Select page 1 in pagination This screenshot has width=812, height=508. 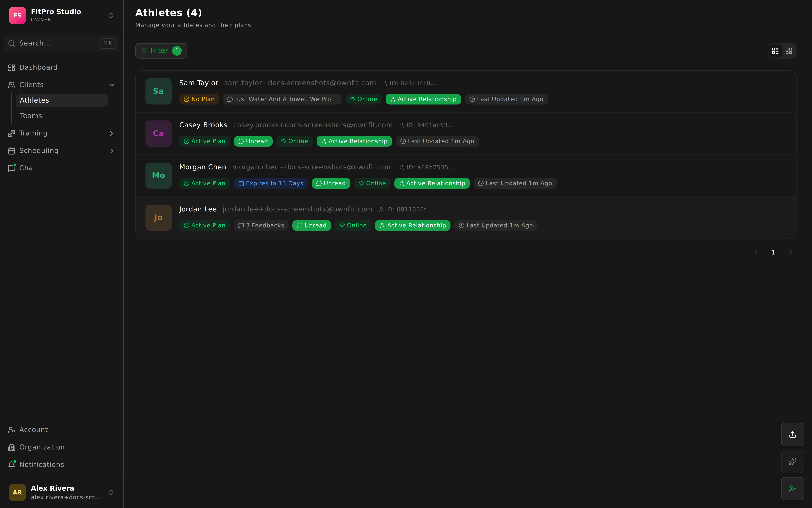tap(773, 253)
